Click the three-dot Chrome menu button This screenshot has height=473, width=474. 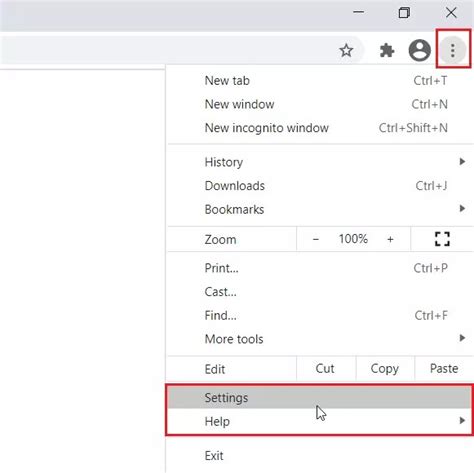pos(452,50)
